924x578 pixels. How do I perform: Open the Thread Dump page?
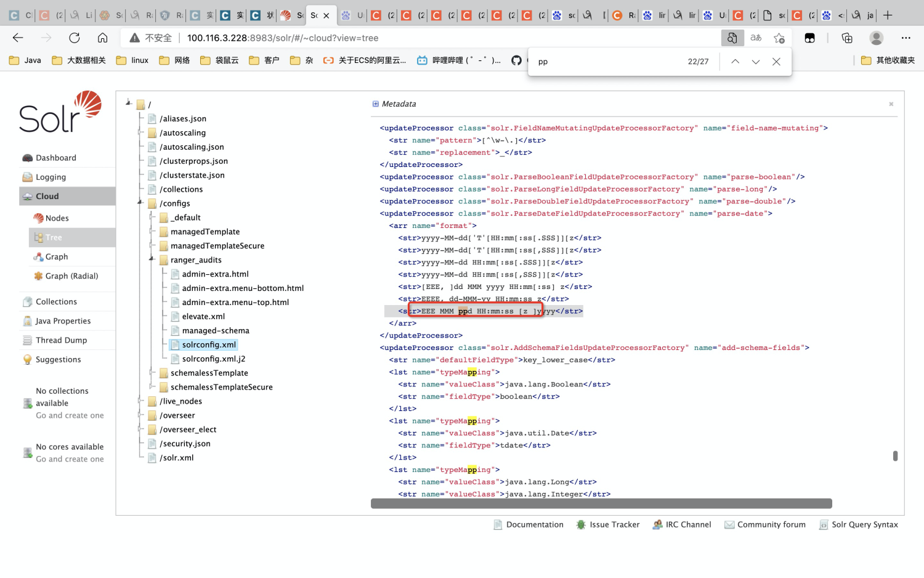coord(61,340)
